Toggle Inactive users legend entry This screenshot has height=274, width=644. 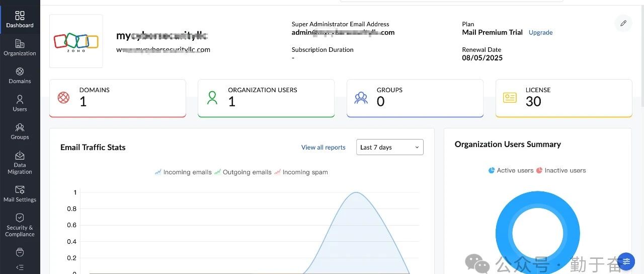click(x=561, y=170)
